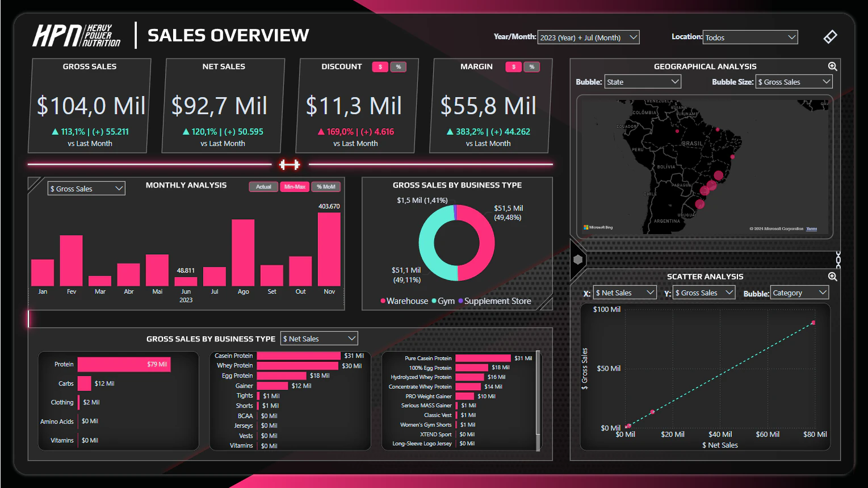
Task: Open the Location dropdown showing Todos
Action: 750,37
